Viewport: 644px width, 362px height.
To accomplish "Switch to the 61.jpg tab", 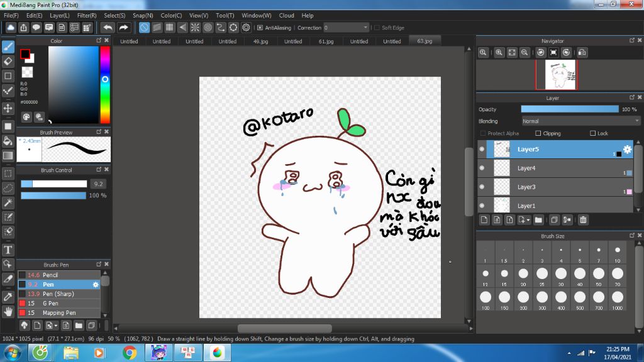I will [326, 41].
